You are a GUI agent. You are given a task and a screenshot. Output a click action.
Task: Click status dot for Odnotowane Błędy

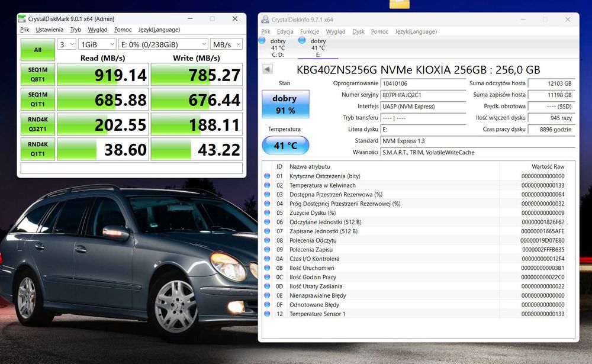coord(267,305)
